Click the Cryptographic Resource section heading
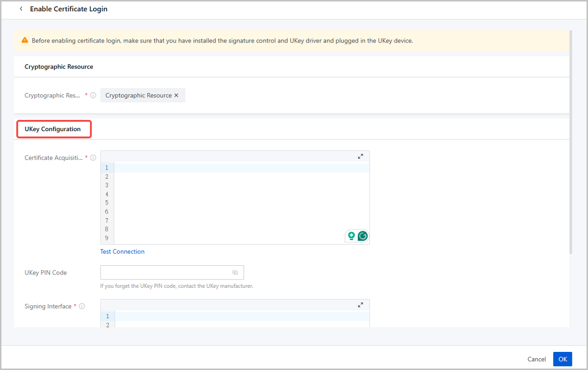This screenshot has height=370, width=588. 59,67
